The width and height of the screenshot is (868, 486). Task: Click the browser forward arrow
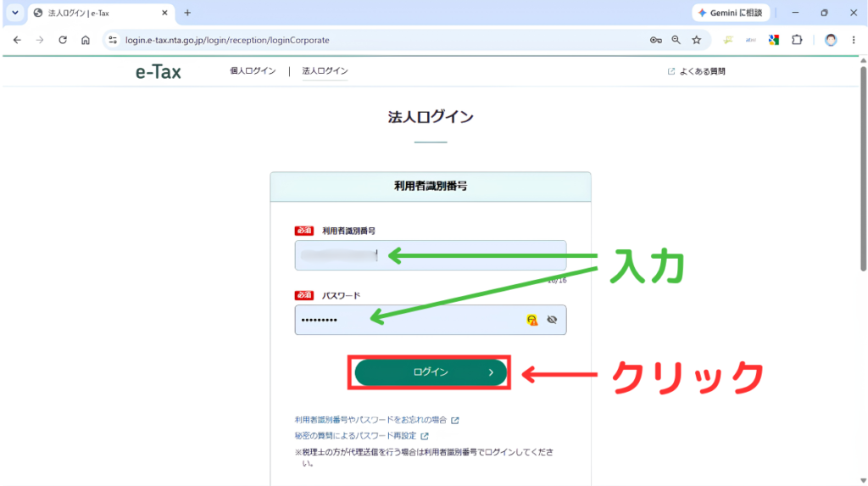(40, 40)
